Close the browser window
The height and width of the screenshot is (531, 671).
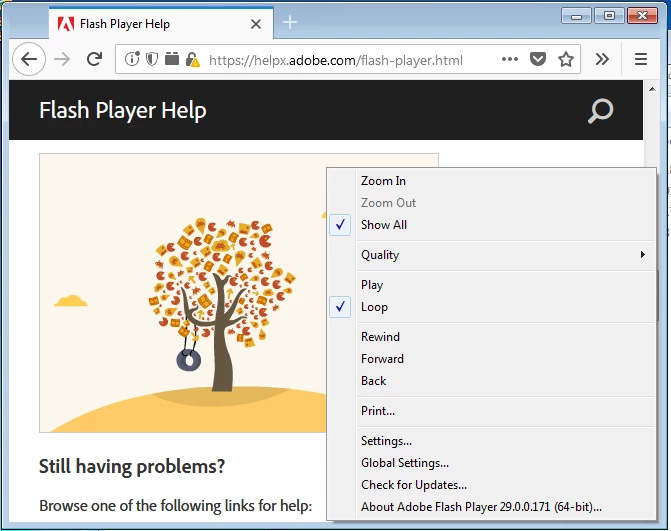(642, 16)
